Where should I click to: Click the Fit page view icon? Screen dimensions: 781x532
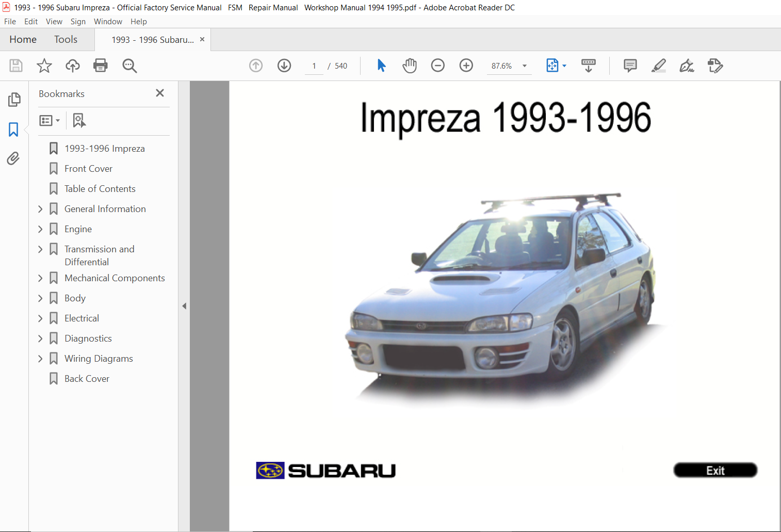pyautogui.click(x=552, y=66)
